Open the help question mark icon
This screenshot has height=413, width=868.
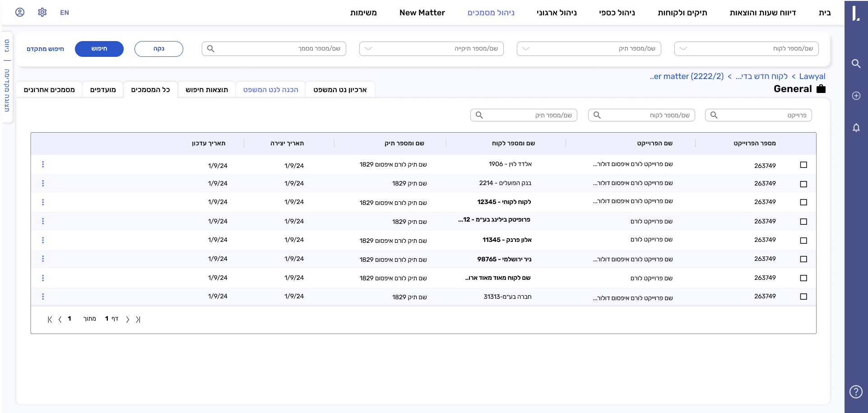click(x=856, y=392)
